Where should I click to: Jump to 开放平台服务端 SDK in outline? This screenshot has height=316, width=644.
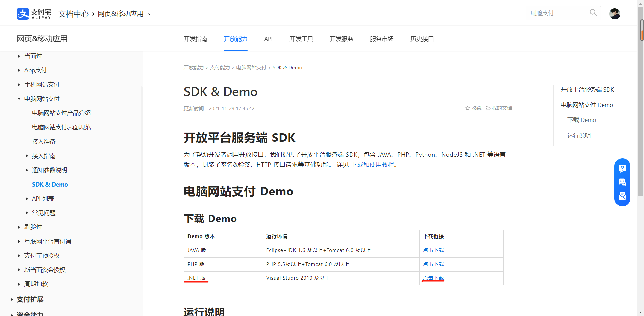[587, 90]
